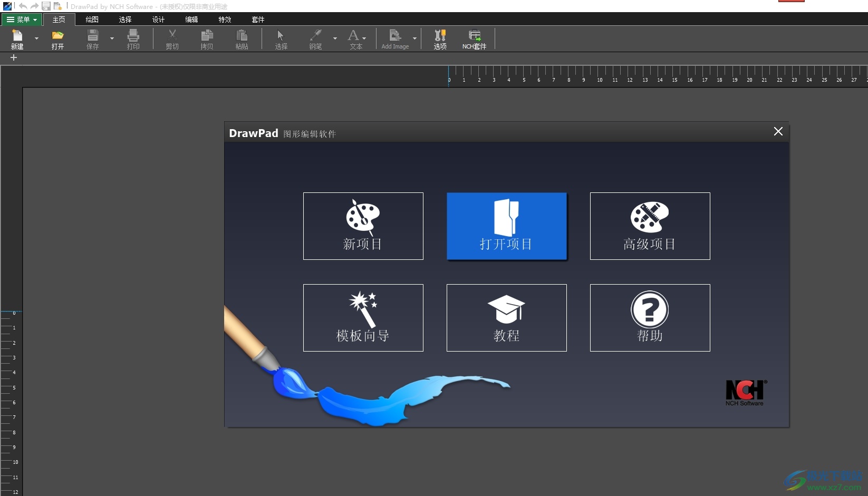Click the plus button to add tab
The width and height of the screenshot is (868, 496).
(x=14, y=57)
